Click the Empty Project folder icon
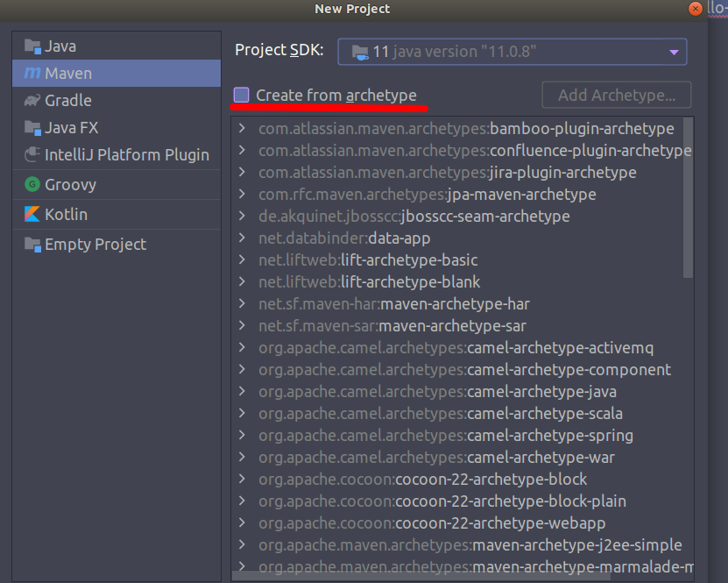The image size is (728, 583). (32, 245)
